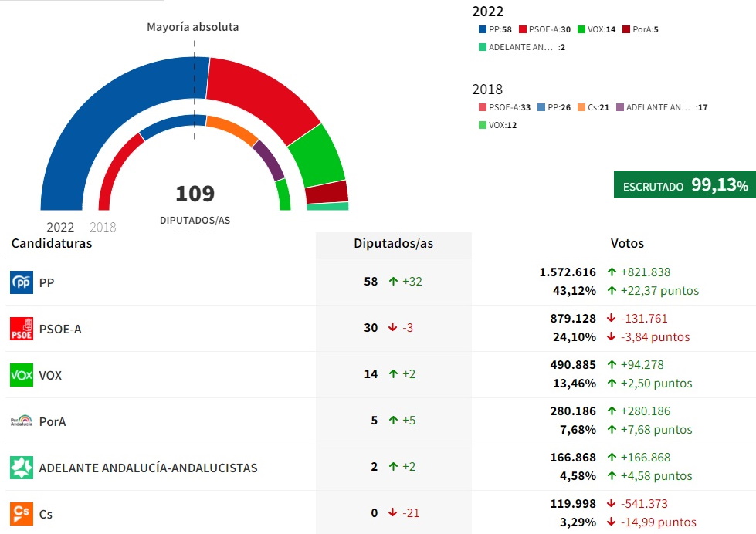Click the blue PP:58 legend swatch
Viewport: 756px width, 534px height.
483,29
